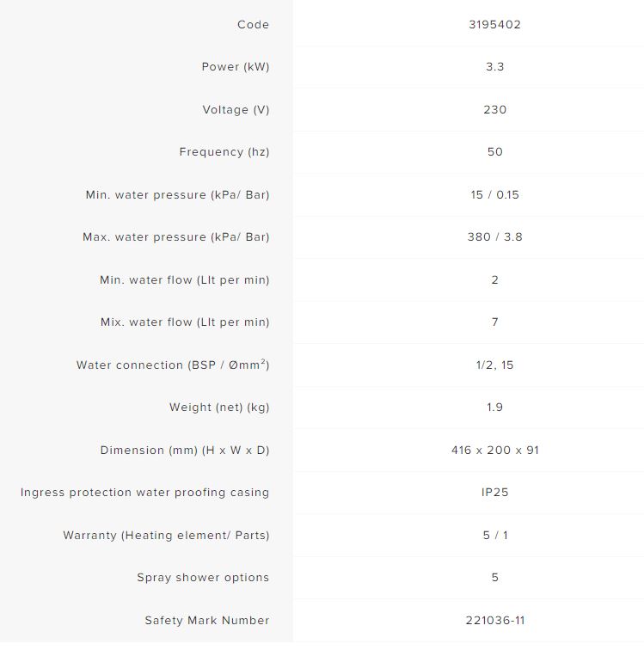The width and height of the screenshot is (644, 656).
Task: Select the dimension value 416 x 200 x 91
Action: pyautogui.click(x=494, y=451)
